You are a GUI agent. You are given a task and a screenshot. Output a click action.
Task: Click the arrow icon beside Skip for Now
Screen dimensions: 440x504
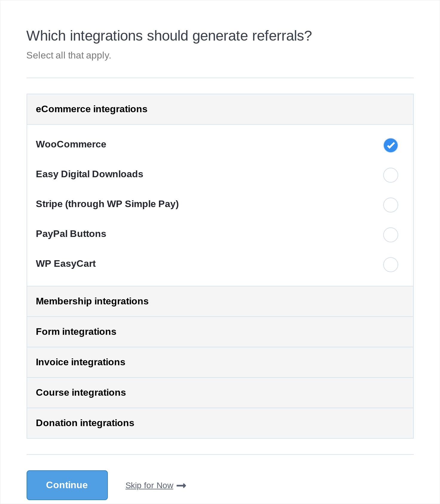[x=181, y=486]
